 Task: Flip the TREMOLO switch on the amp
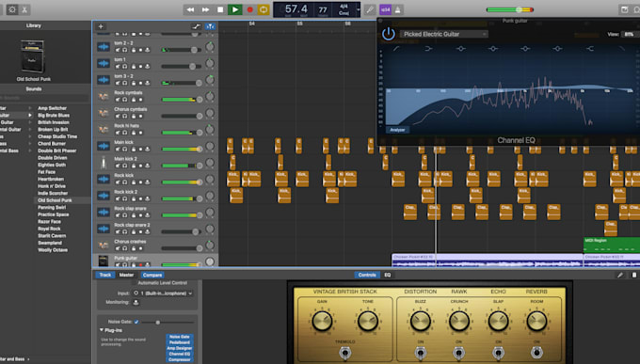pos(344,353)
